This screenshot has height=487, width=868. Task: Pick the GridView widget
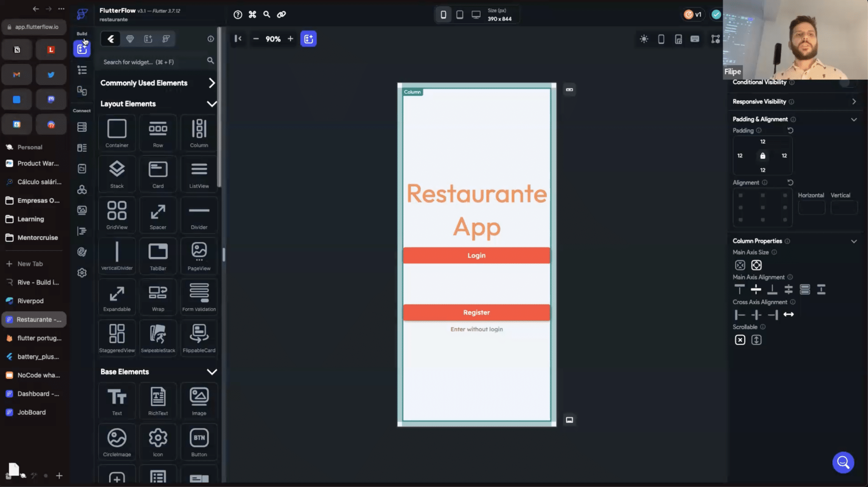[x=117, y=215]
